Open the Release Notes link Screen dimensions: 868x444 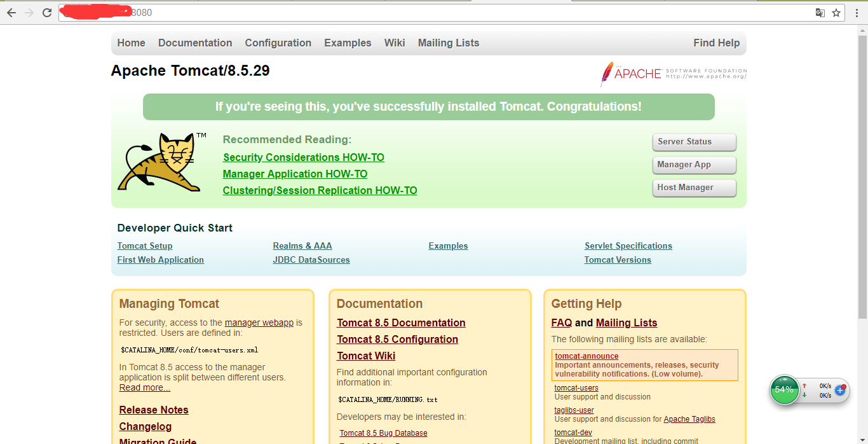click(154, 410)
